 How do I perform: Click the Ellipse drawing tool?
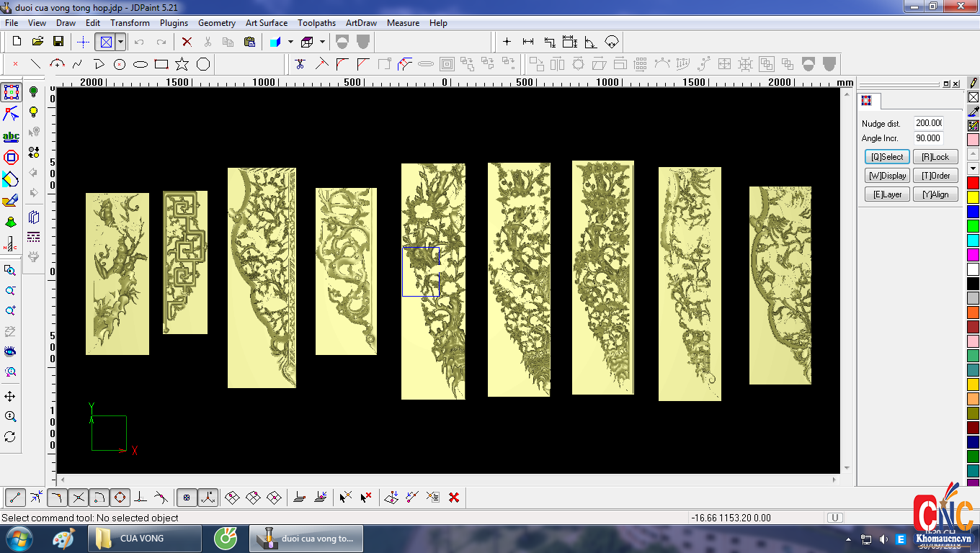coord(141,64)
